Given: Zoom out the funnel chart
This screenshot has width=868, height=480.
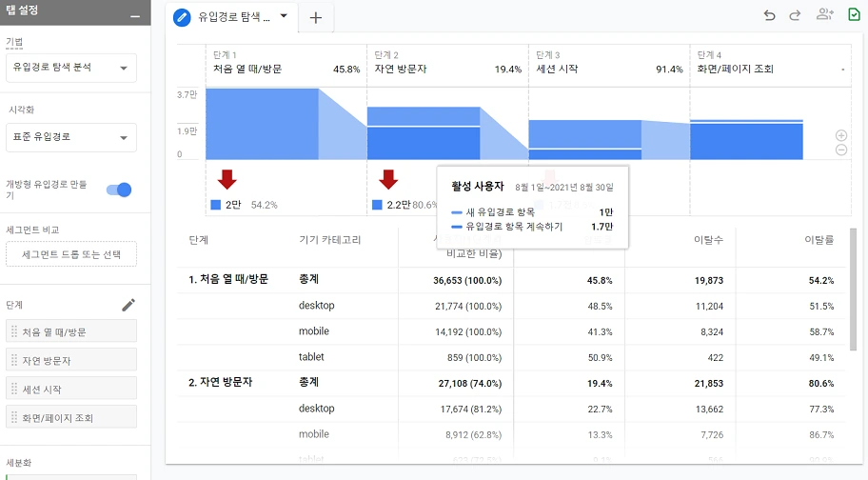Looking at the screenshot, I should (x=841, y=150).
